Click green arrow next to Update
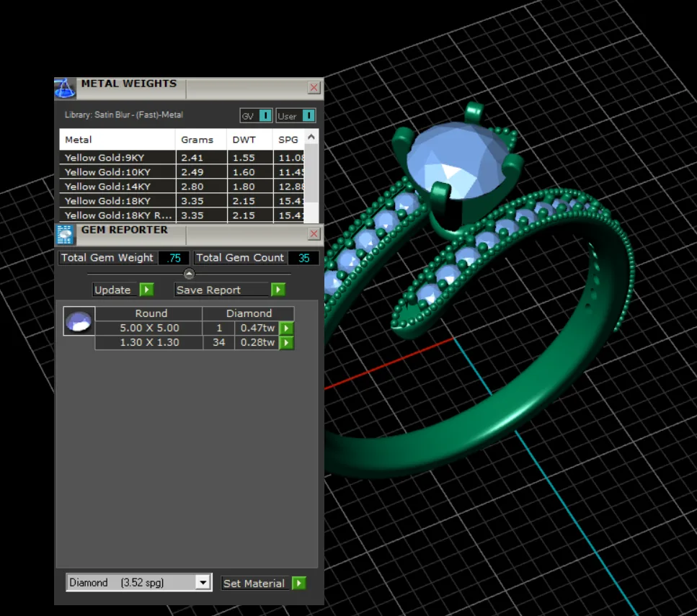697x616 pixels. [147, 290]
